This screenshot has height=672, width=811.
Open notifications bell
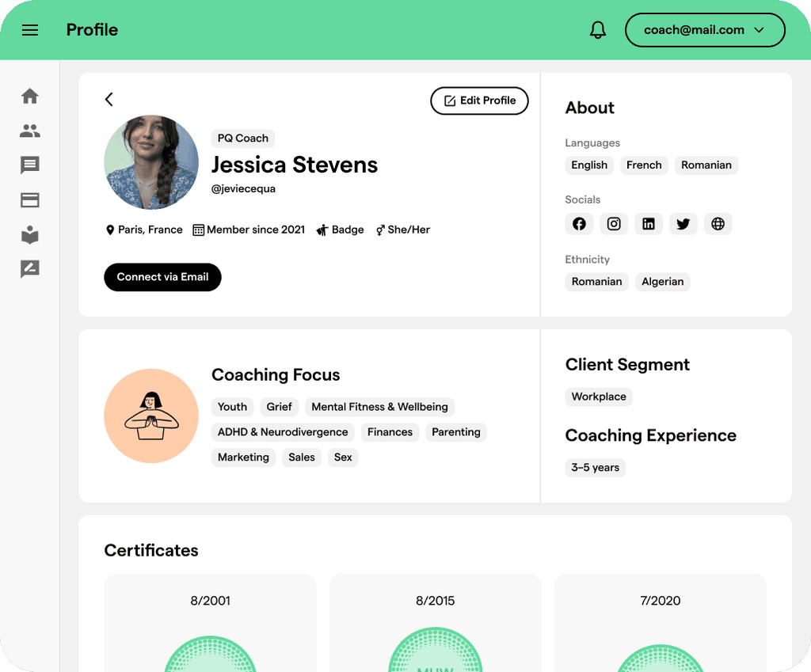tap(598, 30)
